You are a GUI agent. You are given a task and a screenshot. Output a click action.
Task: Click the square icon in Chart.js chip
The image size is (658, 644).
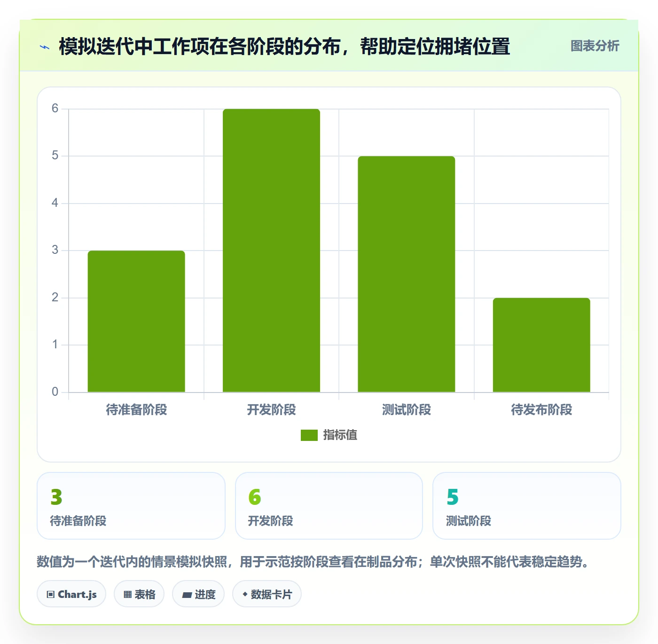(51, 595)
